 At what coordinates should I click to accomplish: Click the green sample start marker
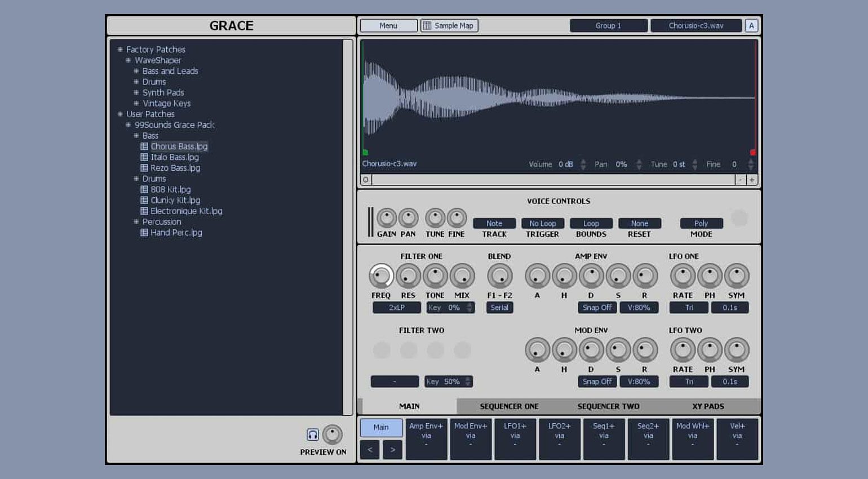365,152
